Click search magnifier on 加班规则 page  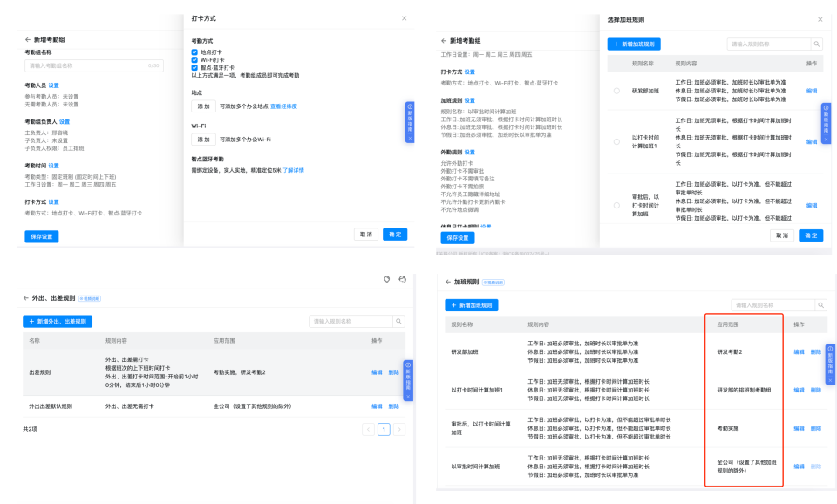pos(820,305)
